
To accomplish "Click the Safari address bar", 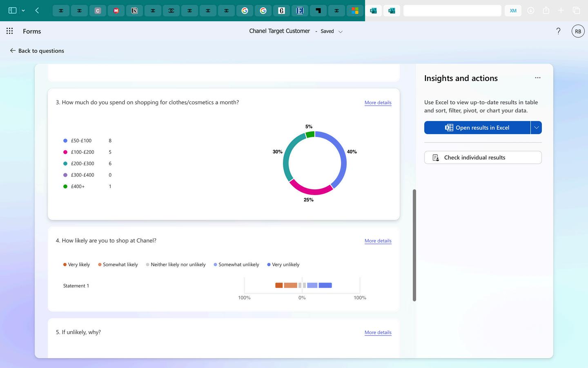I will point(452,11).
